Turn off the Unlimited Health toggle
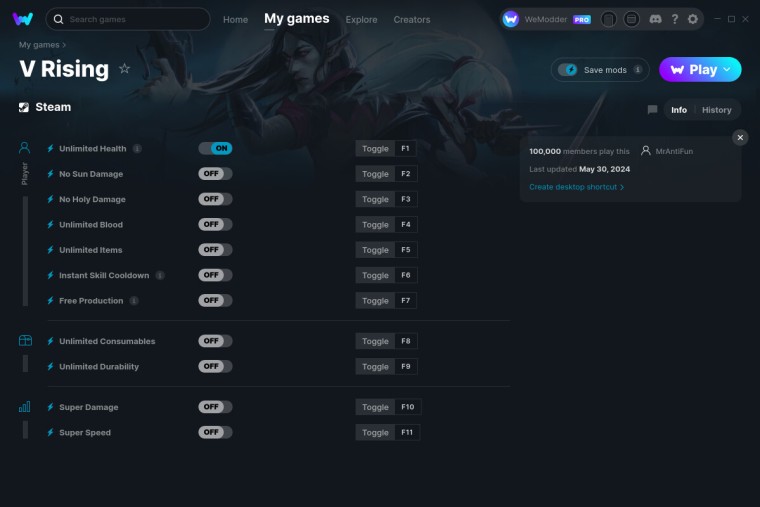 pos(215,148)
